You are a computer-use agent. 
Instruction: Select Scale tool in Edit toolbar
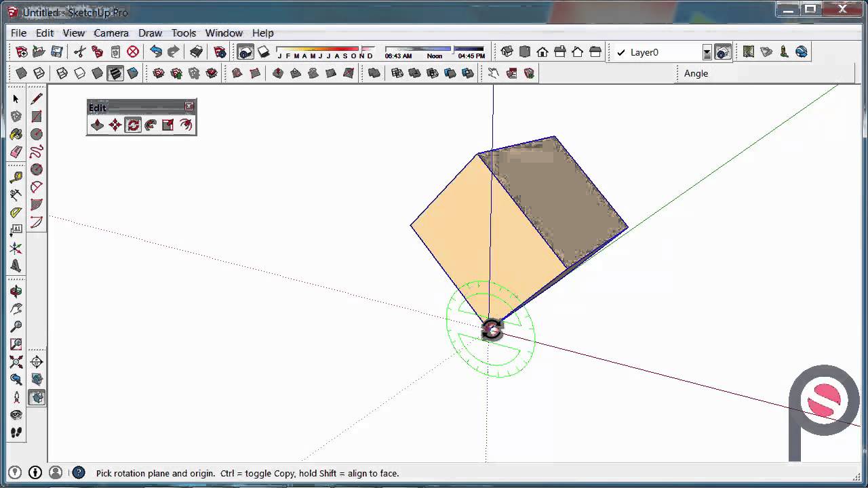168,125
